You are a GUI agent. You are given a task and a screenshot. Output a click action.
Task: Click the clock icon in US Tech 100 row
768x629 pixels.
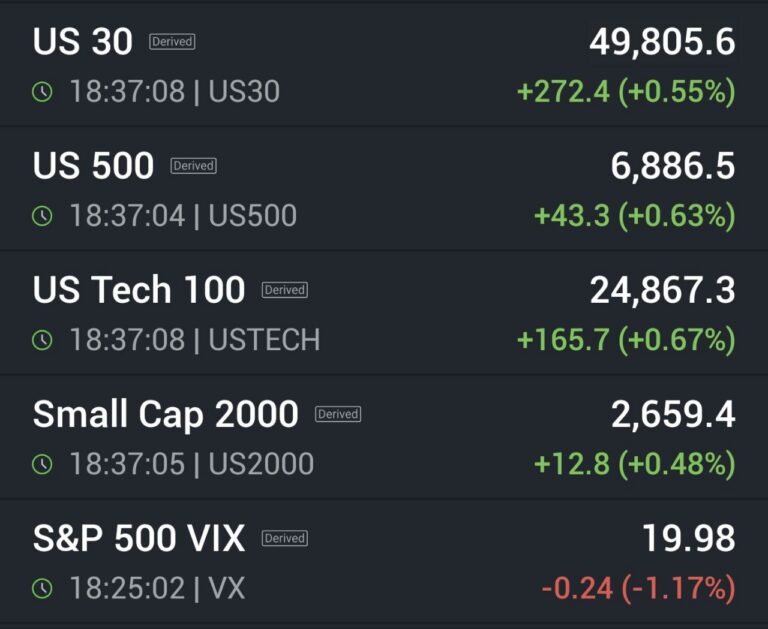[42, 340]
